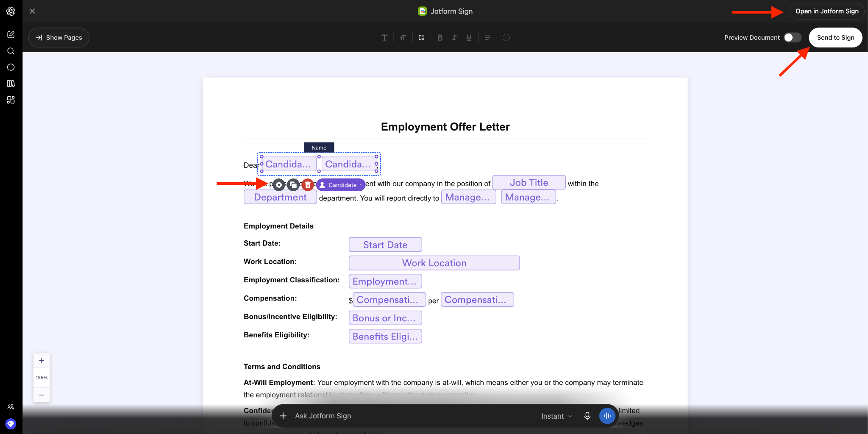
Task: Select the Bonus or Inc... field
Action: pyautogui.click(x=385, y=318)
